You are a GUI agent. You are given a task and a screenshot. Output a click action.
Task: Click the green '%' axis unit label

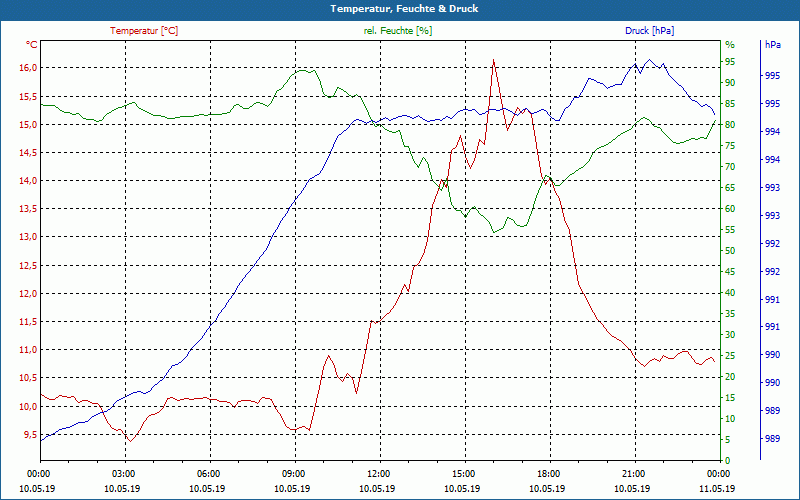(x=730, y=45)
